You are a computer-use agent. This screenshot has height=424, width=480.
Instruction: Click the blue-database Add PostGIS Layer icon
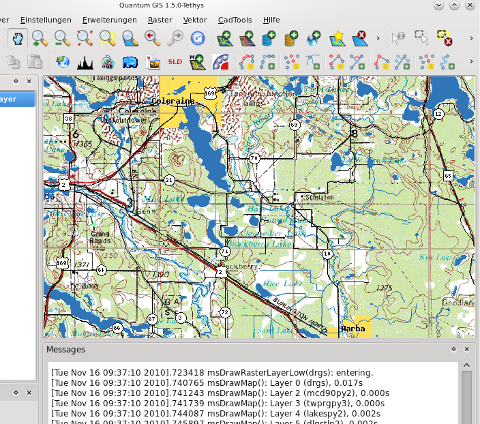pyautogui.click(x=269, y=39)
